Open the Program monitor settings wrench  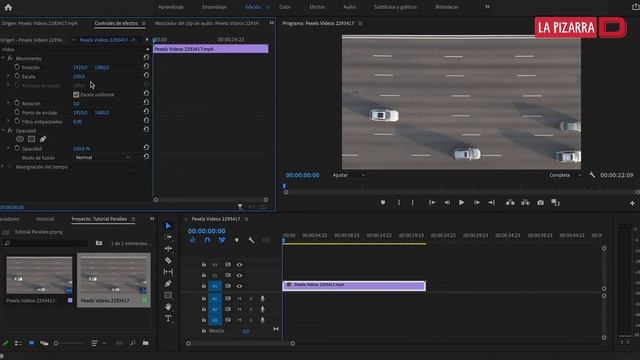click(x=592, y=175)
